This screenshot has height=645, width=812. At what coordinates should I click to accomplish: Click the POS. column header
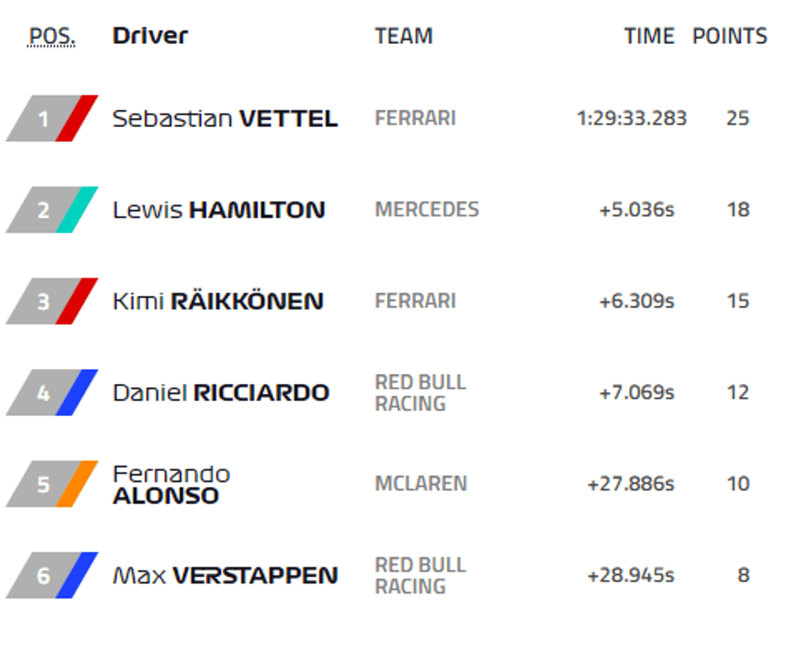point(51,37)
